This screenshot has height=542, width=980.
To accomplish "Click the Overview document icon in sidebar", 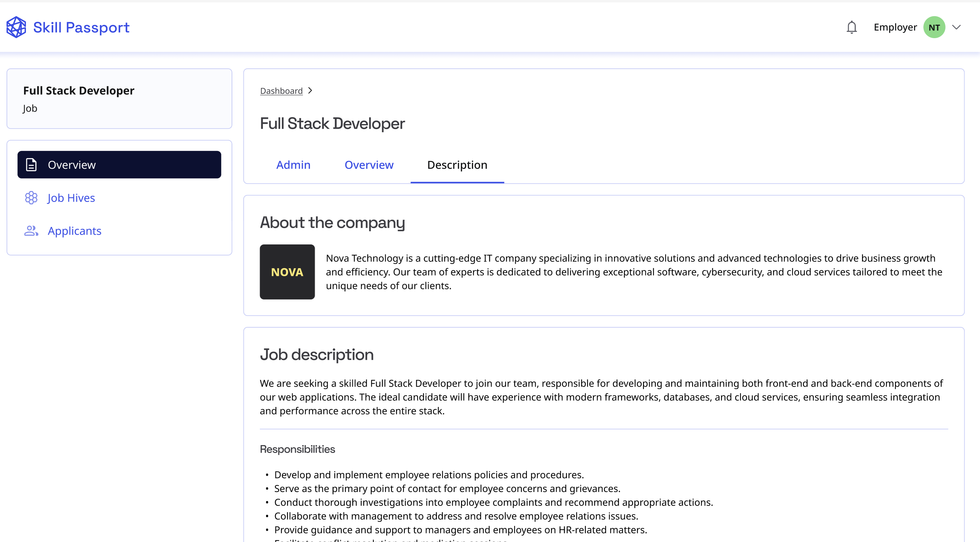I will [31, 165].
